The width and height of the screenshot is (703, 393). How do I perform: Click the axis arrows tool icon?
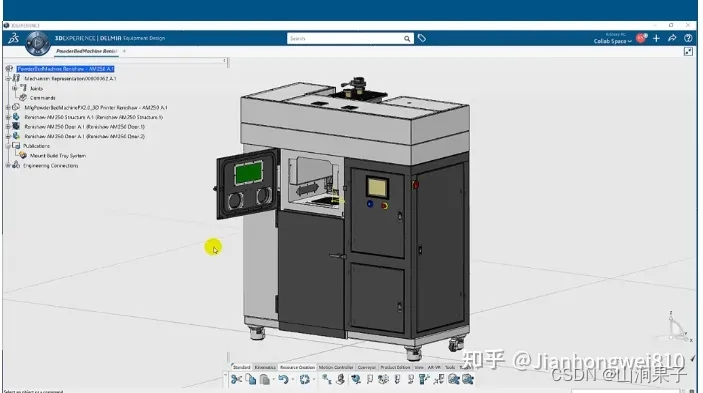[x=439, y=380]
